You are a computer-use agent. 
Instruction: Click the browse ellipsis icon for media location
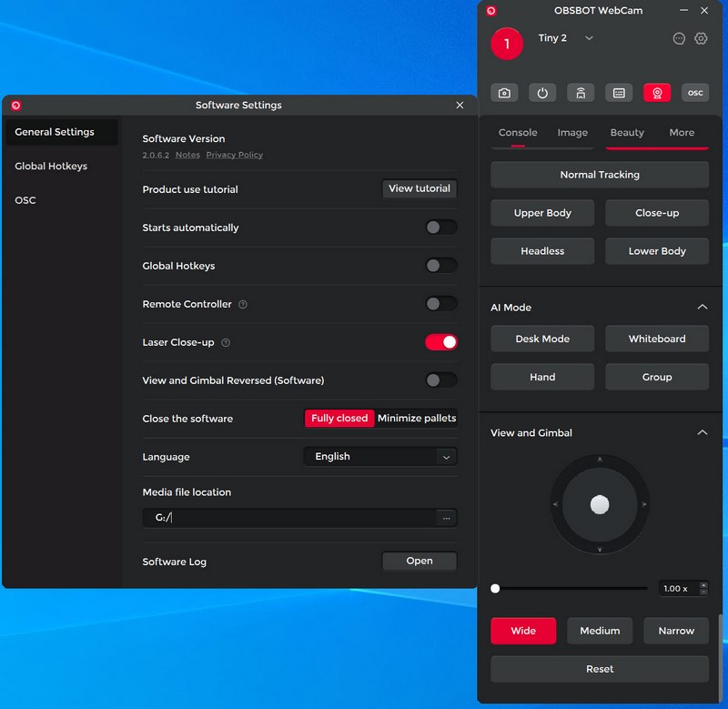click(446, 518)
